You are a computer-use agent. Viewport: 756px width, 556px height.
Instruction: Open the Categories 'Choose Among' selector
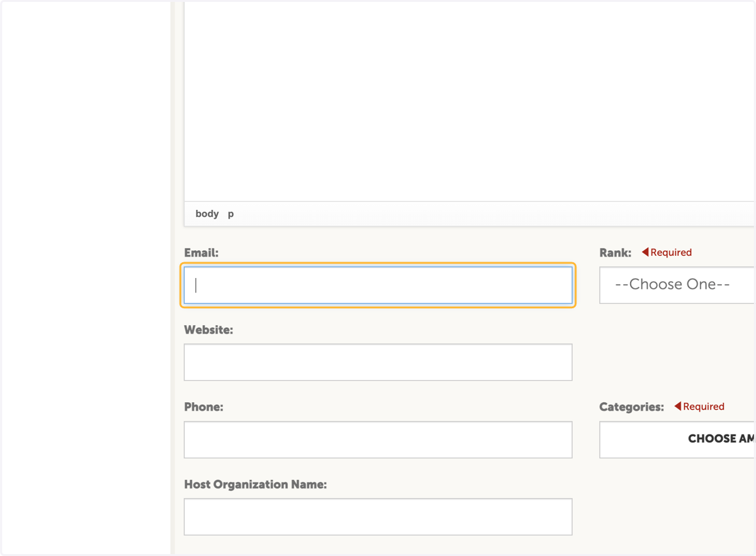pyautogui.click(x=677, y=439)
